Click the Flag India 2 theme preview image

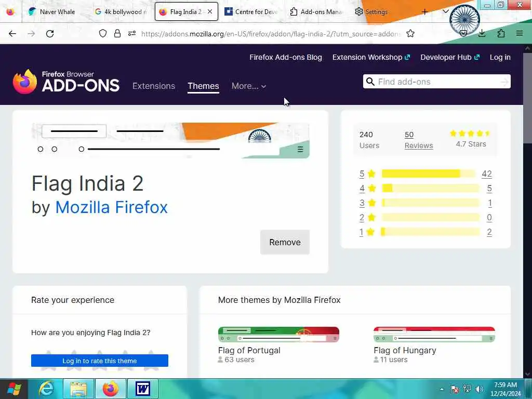tap(170, 140)
